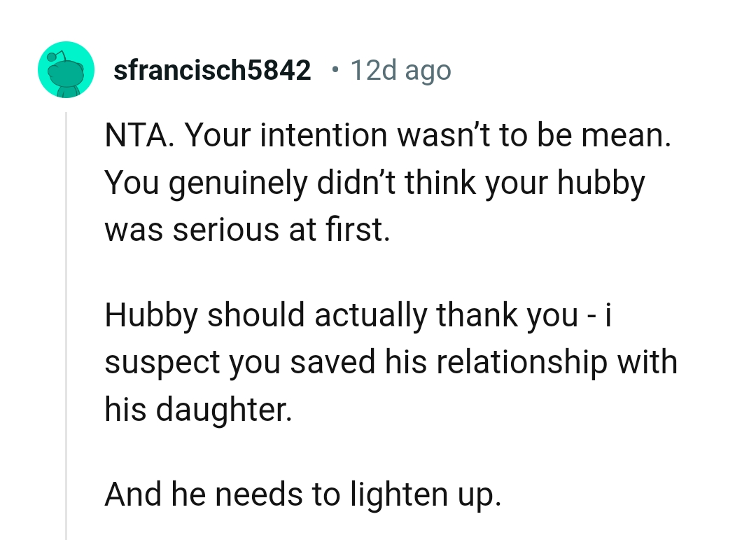Click the line "You genuinely didn't think your hubby"
This screenshot has height=540, width=756.
[x=374, y=184]
